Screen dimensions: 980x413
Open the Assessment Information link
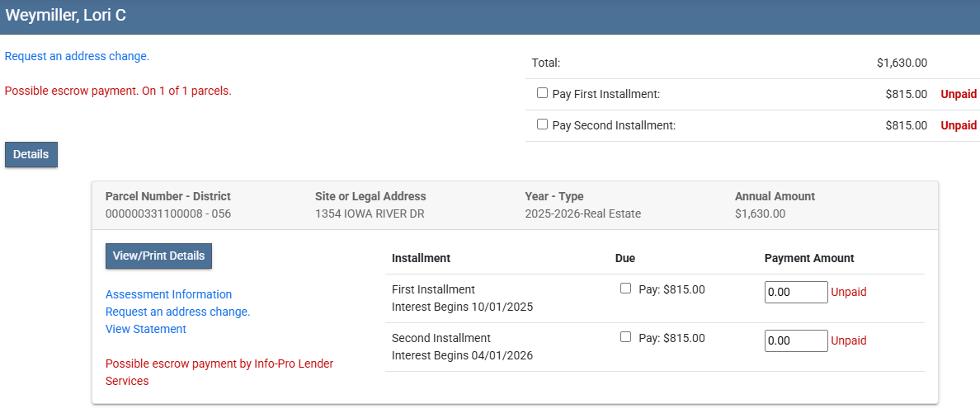[x=168, y=294]
